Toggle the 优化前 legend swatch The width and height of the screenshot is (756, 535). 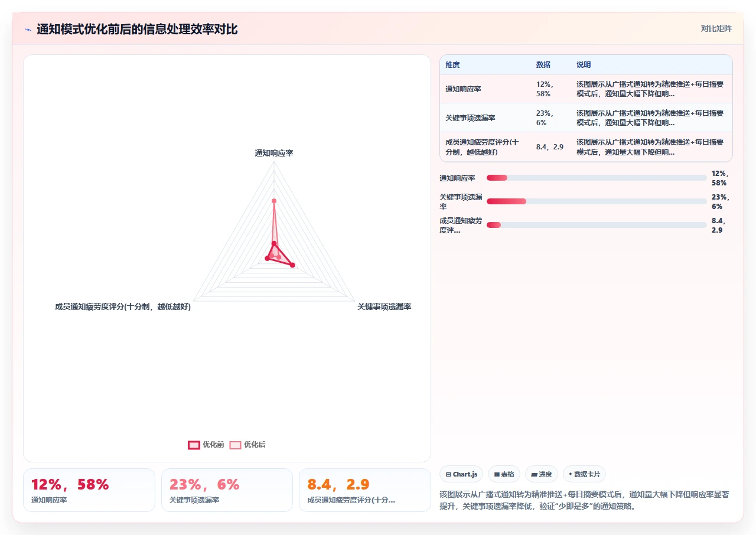[x=194, y=445]
